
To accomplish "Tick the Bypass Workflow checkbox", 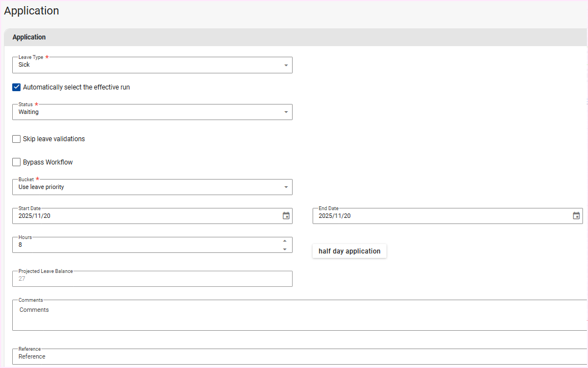I will pyautogui.click(x=17, y=162).
